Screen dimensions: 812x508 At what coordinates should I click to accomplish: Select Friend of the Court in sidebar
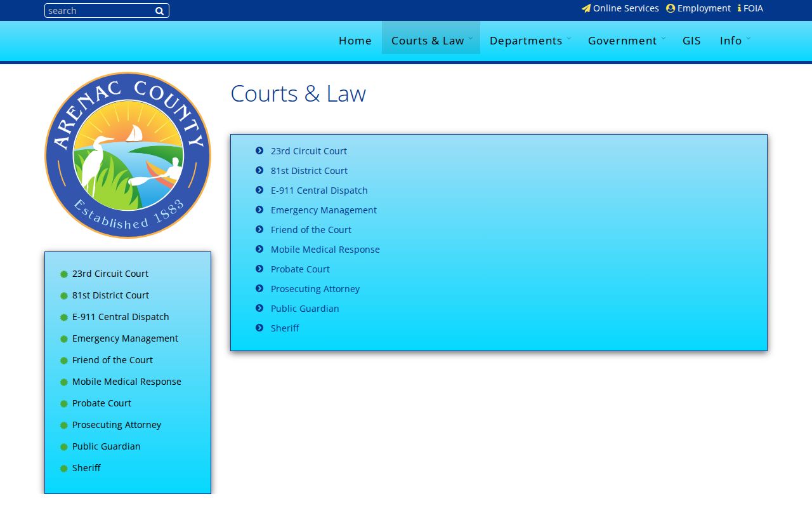tap(112, 360)
